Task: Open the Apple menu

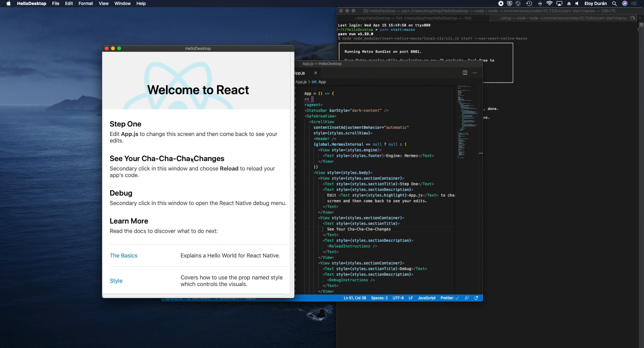Action: click(x=8, y=4)
